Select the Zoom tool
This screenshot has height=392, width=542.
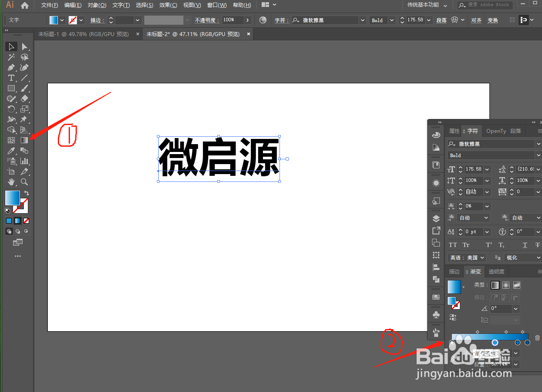point(25,182)
